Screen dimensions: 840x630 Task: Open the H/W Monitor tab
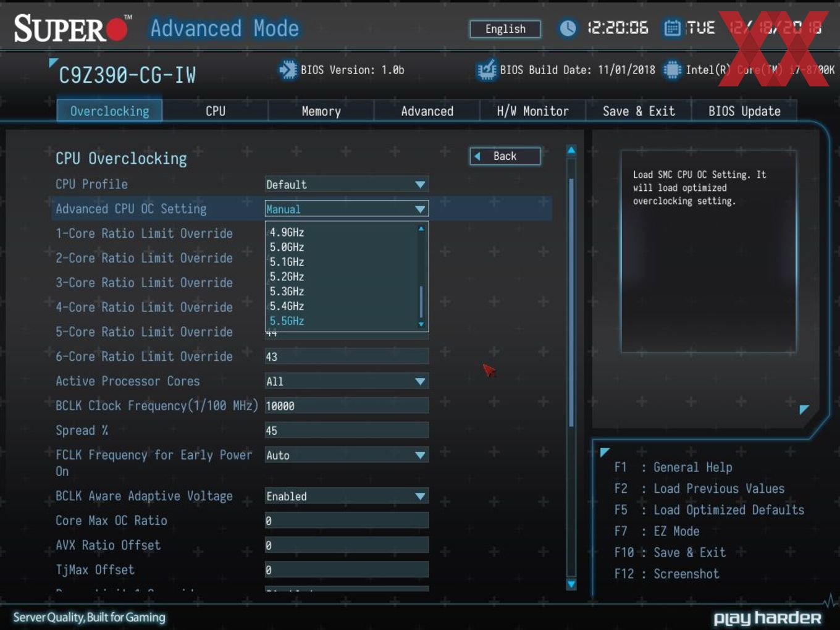(x=533, y=111)
